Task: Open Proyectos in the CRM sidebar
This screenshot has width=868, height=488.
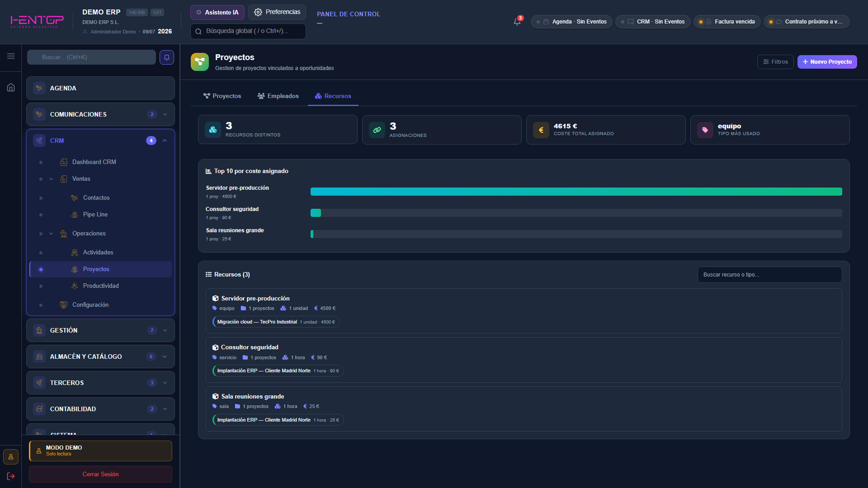Action: pos(100,269)
